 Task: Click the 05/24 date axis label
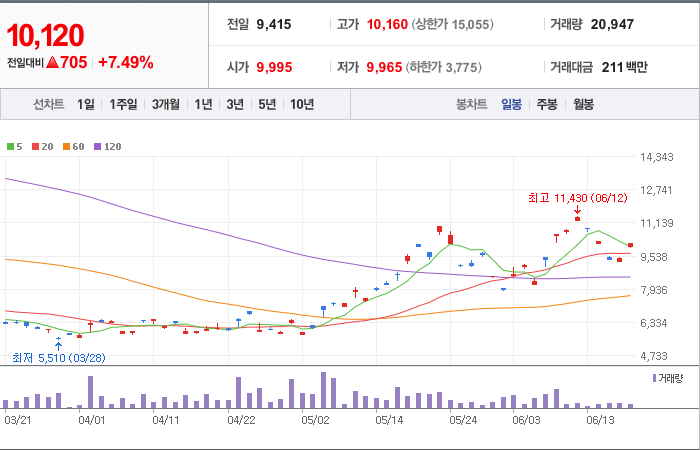[x=463, y=420]
